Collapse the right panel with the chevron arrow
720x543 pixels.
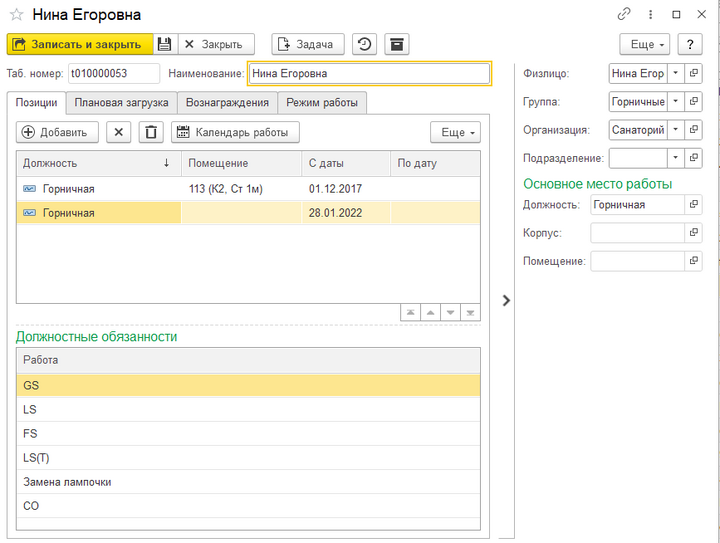(x=506, y=300)
